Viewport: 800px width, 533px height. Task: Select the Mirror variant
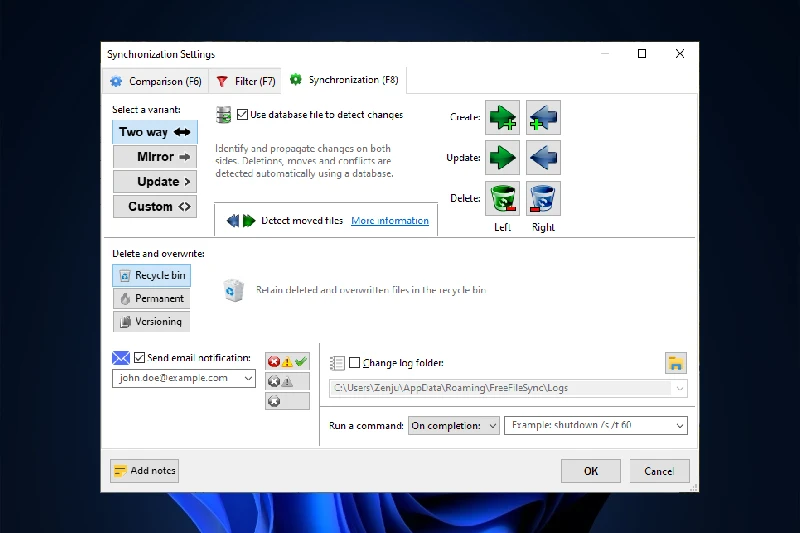coord(155,157)
